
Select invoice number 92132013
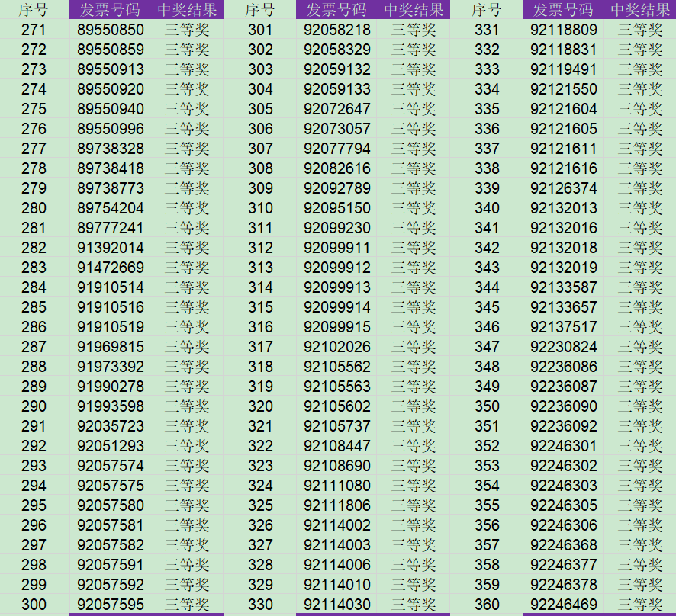point(564,208)
